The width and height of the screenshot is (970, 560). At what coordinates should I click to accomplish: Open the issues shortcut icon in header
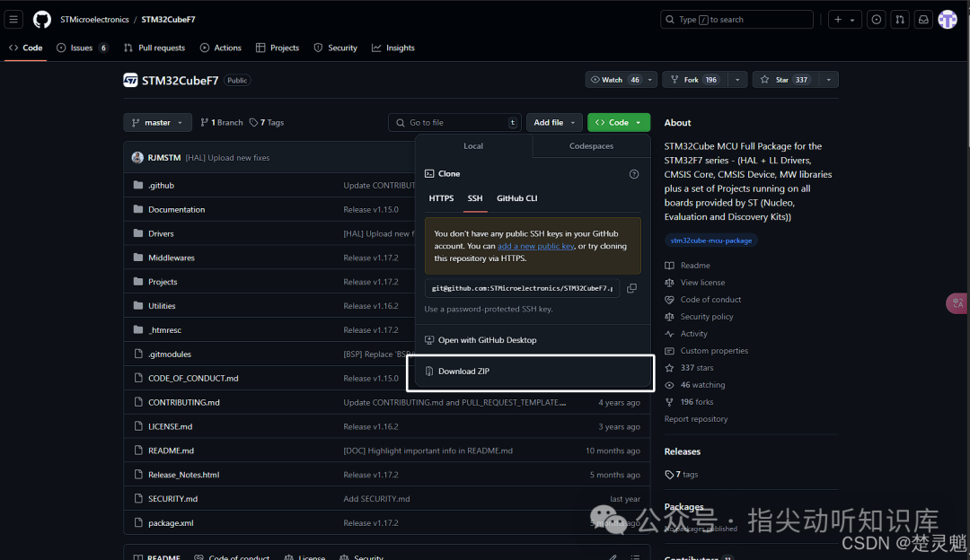[x=877, y=20]
